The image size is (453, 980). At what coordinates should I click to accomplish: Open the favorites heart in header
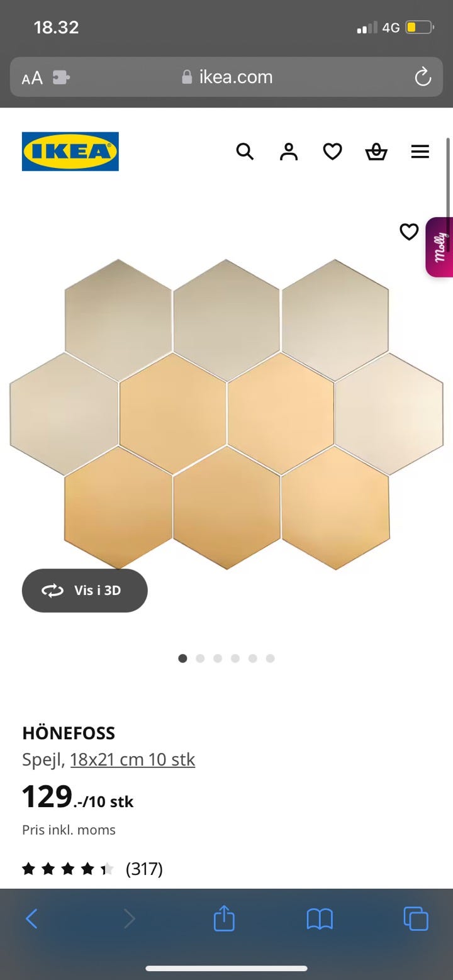332,152
